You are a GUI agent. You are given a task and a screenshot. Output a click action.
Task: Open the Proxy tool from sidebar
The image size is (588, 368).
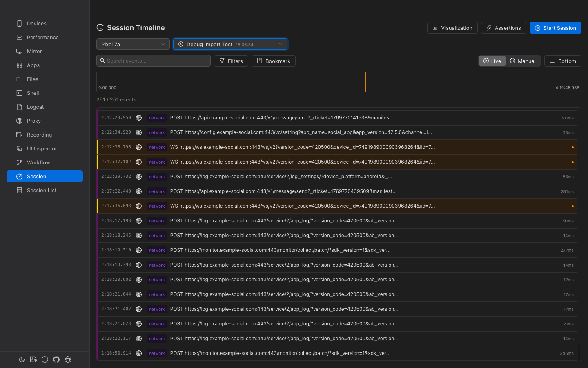click(x=33, y=121)
